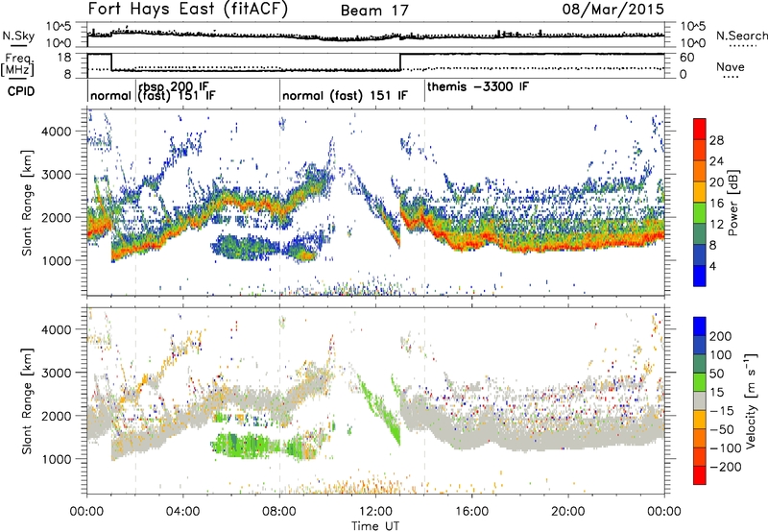Select the "Beam 17" label
768x532 pixels.
pyautogui.click(x=374, y=11)
